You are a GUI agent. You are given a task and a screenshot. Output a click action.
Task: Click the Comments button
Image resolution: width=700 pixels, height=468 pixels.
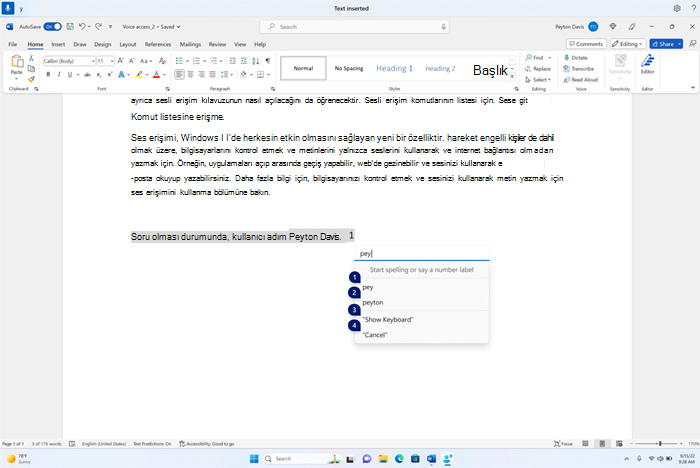[x=586, y=44]
